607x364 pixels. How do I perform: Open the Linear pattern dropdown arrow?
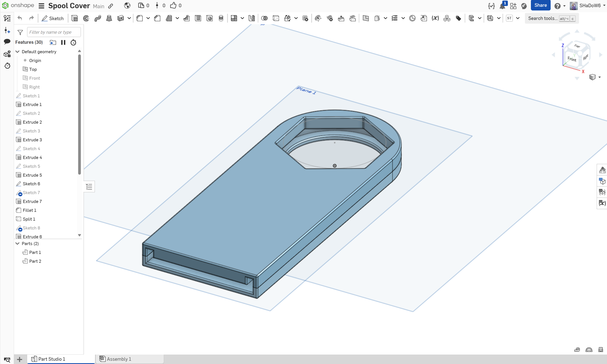click(242, 18)
